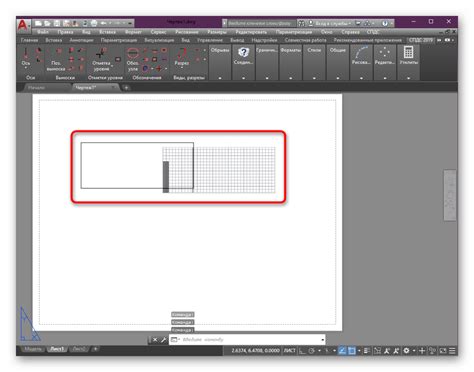Open the Файл menu
Viewport: 474px width, 372px height.
click(43, 32)
